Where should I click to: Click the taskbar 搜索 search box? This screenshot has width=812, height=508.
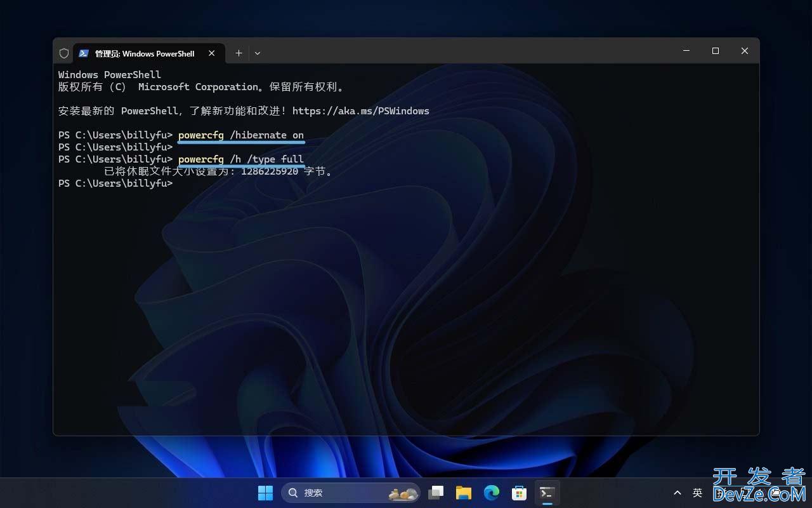351,493
